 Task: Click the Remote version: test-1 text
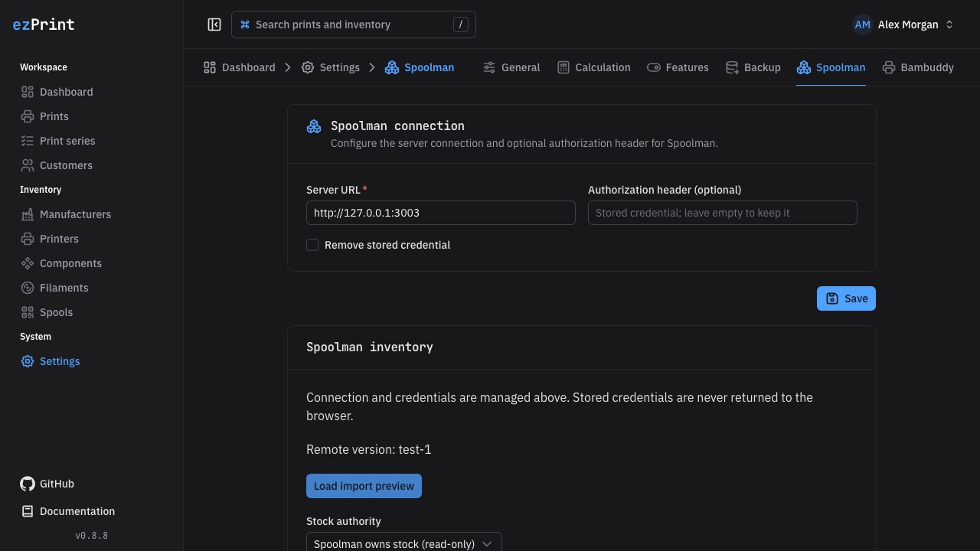pos(369,449)
